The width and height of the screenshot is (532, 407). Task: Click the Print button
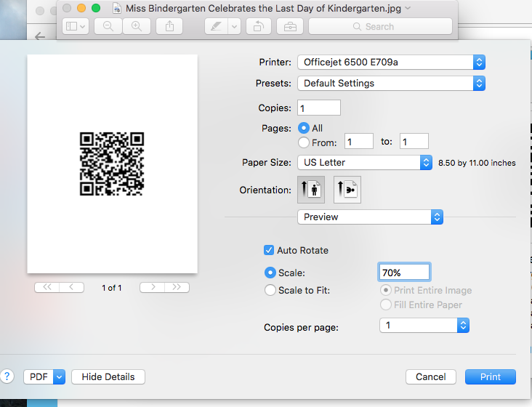[491, 376]
